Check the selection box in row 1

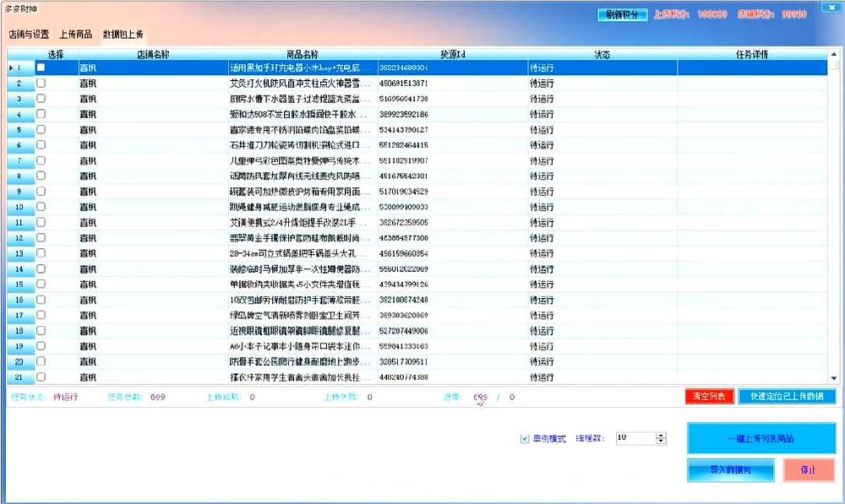pyautogui.click(x=41, y=68)
